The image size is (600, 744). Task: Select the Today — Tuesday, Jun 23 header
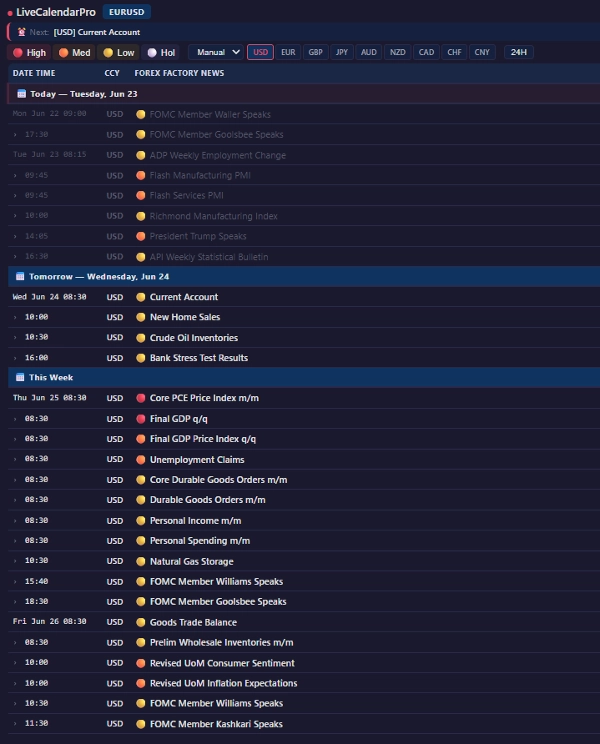(x=304, y=94)
